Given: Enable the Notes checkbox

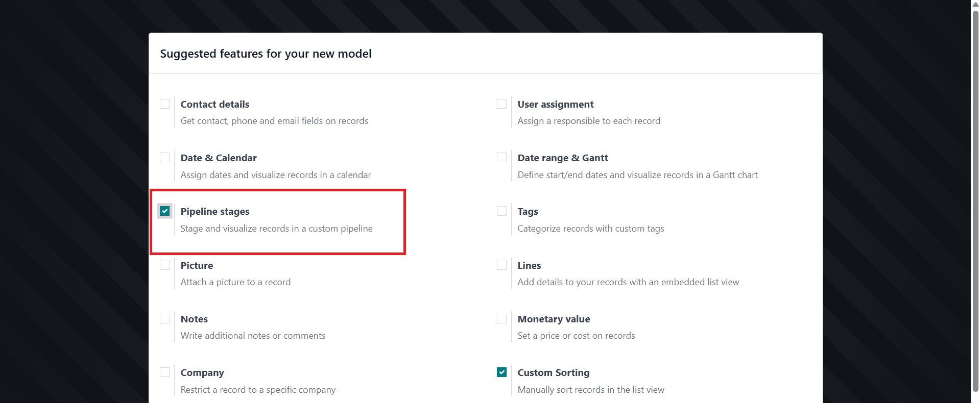Looking at the screenshot, I should point(164,319).
